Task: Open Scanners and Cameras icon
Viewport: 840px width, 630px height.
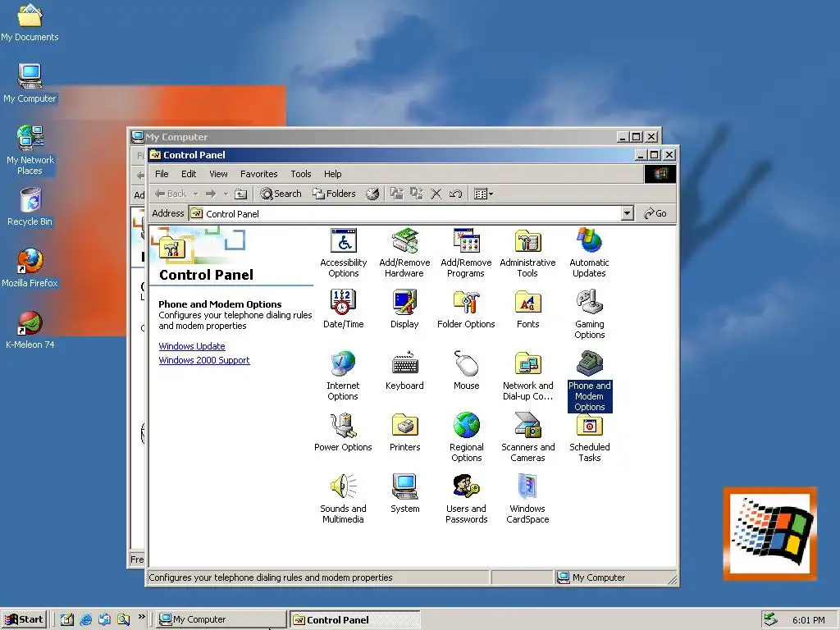Action: coord(527,426)
